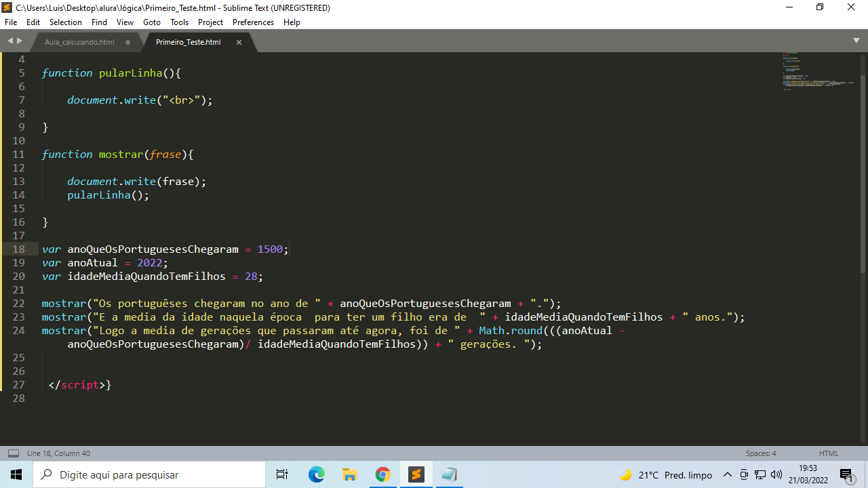Click Math.round on line 24
The width and height of the screenshot is (868, 488).
tap(511, 330)
